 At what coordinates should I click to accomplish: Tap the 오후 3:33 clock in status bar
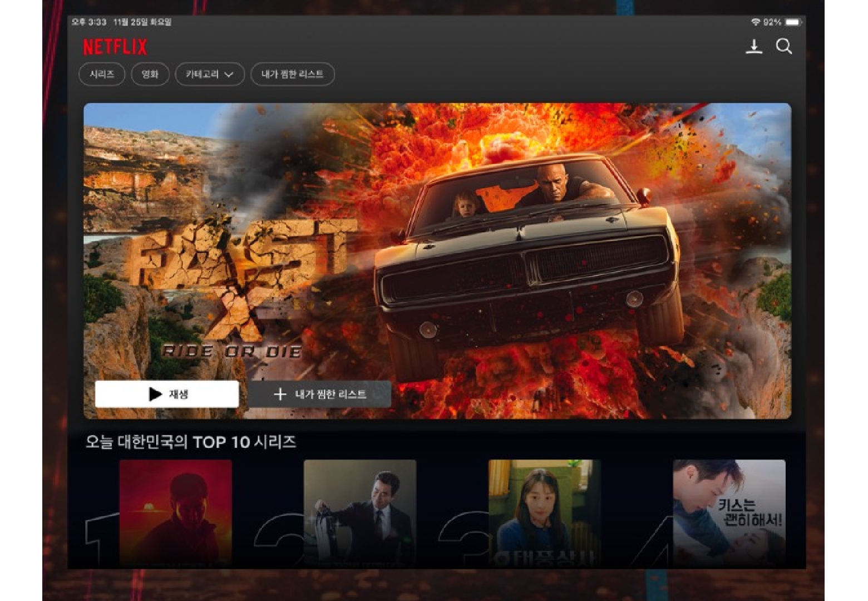(x=89, y=22)
